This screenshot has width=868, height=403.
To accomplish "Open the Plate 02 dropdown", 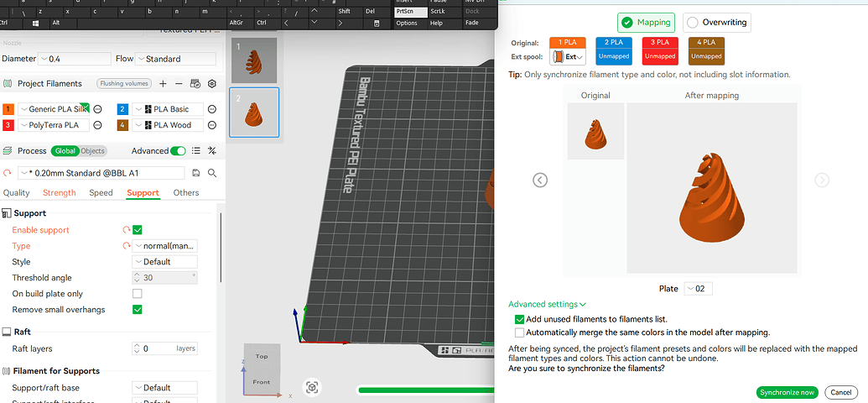I will (698, 289).
